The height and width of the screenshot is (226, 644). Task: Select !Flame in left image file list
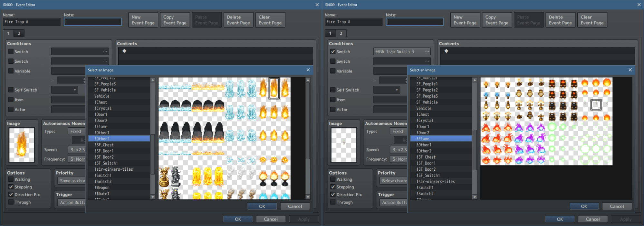click(119, 127)
